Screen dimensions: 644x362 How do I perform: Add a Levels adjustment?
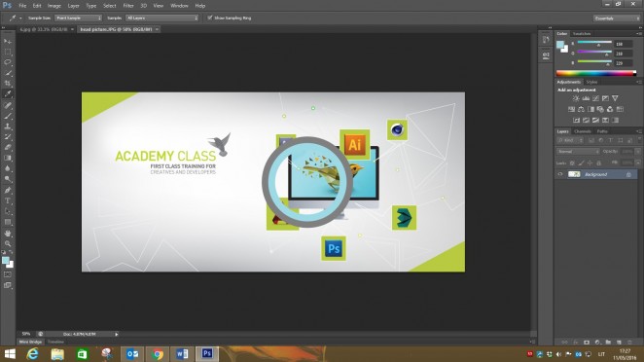[586, 98]
